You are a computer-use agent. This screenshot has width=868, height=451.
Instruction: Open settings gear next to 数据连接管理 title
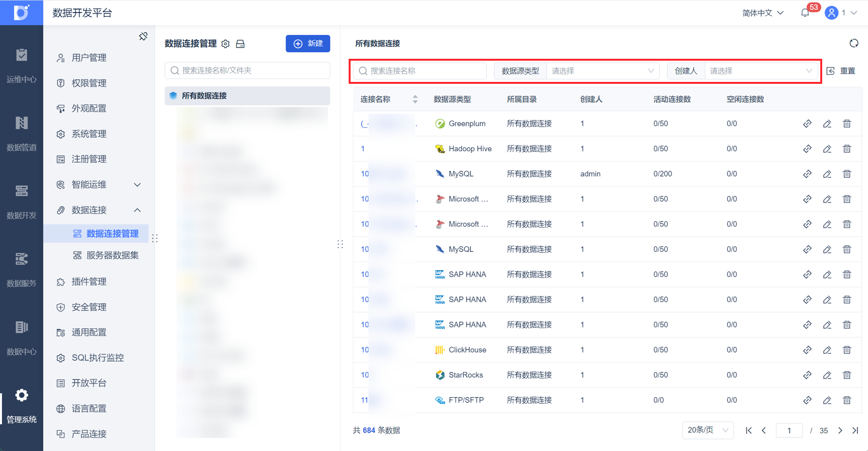click(225, 44)
